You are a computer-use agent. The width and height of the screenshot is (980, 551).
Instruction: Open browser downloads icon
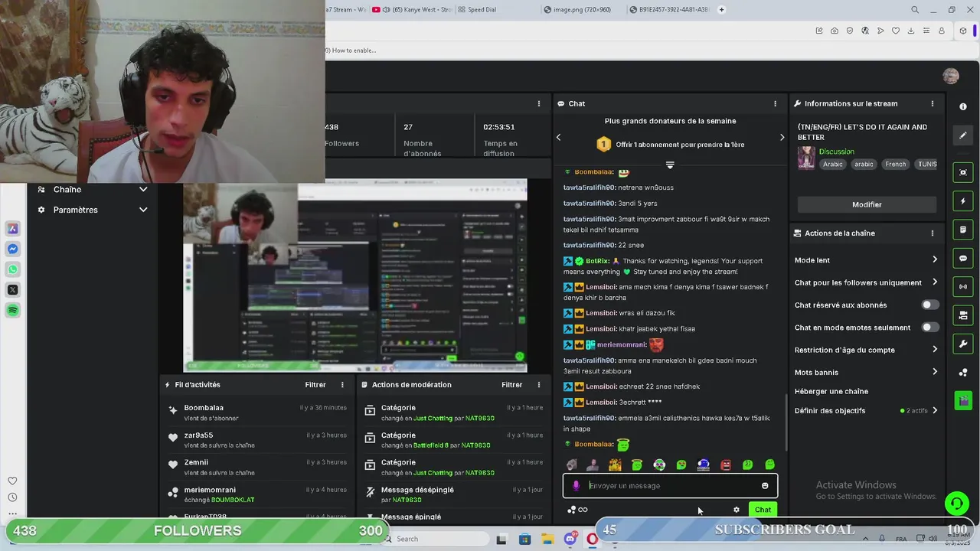(911, 31)
